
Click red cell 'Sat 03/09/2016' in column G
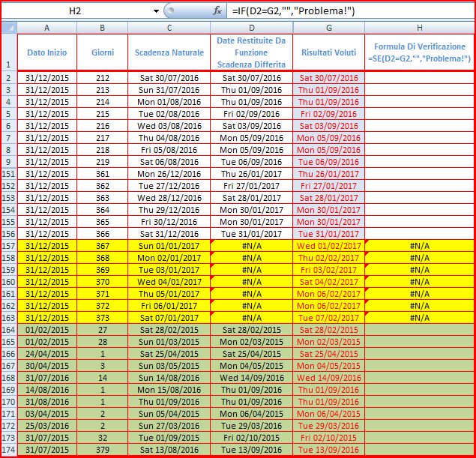click(329, 126)
